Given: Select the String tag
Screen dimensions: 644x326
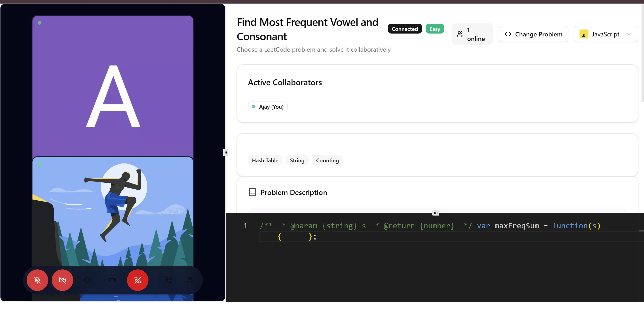Looking at the screenshot, I should pyautogui.click(x=297, y=161).
